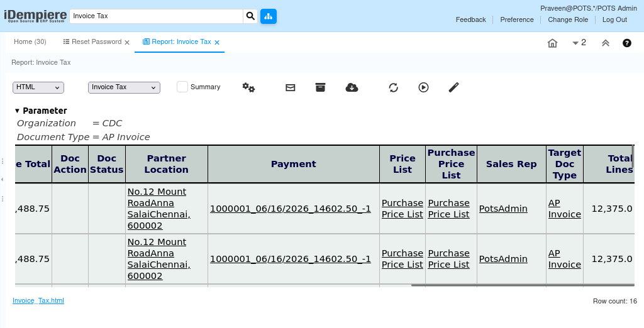Click the Partner Location column header
Image resolution: width=644 pixels, height=328 pixels.
(x=166, y=164)
